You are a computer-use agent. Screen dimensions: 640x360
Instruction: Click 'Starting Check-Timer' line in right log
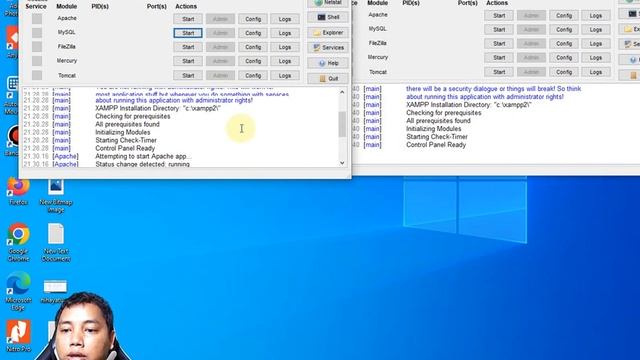point(437,137)
